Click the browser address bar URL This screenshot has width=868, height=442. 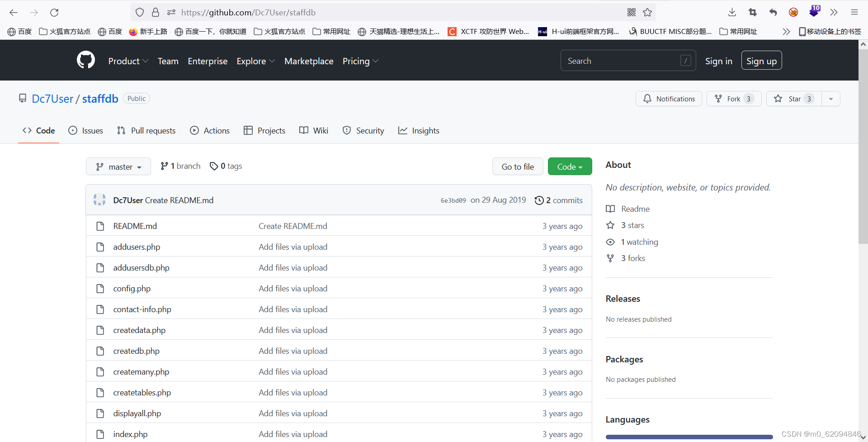click(x=248, y=12)
